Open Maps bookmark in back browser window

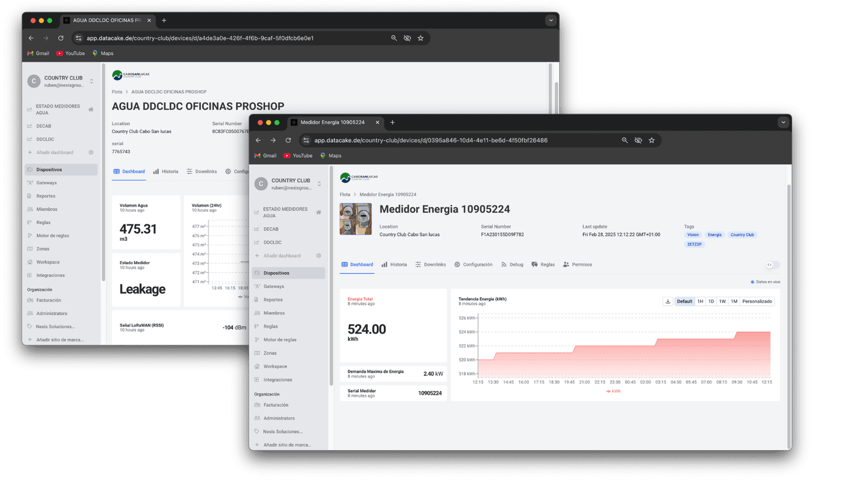(103, 54)
